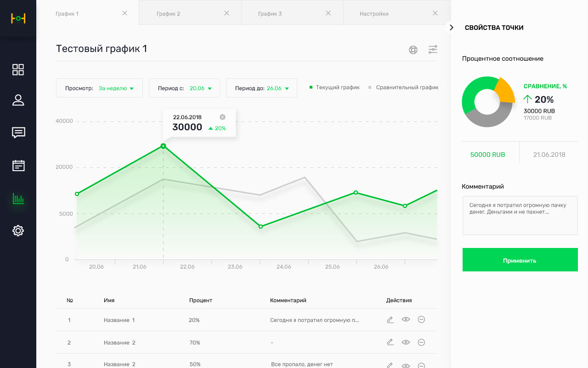Select the green charts icon in sidebar
This screenshot has height=368, width=588.
point(18,199)
